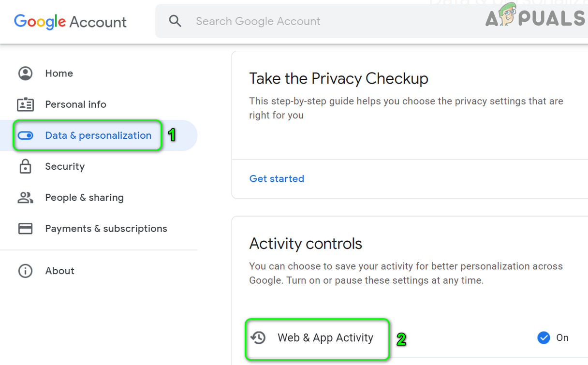This screenshot has height=365, width=588.
Task: Select Data & personalization in the sidebar
Action: pyautogui.click(x=98, y=135)
